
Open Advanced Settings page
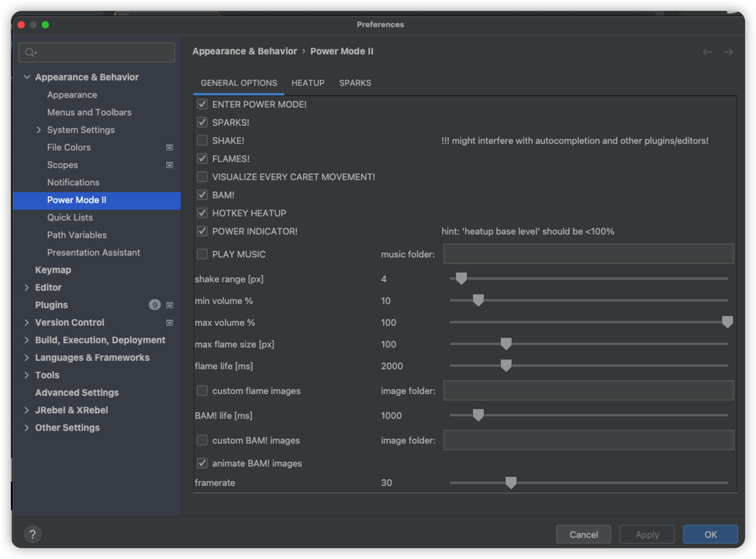point(77,393)
